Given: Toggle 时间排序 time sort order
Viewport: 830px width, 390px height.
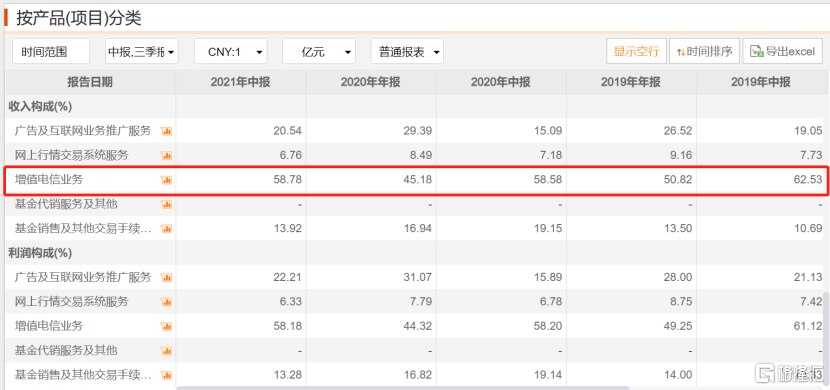Looking at the screenshot, I should (704, 51).
